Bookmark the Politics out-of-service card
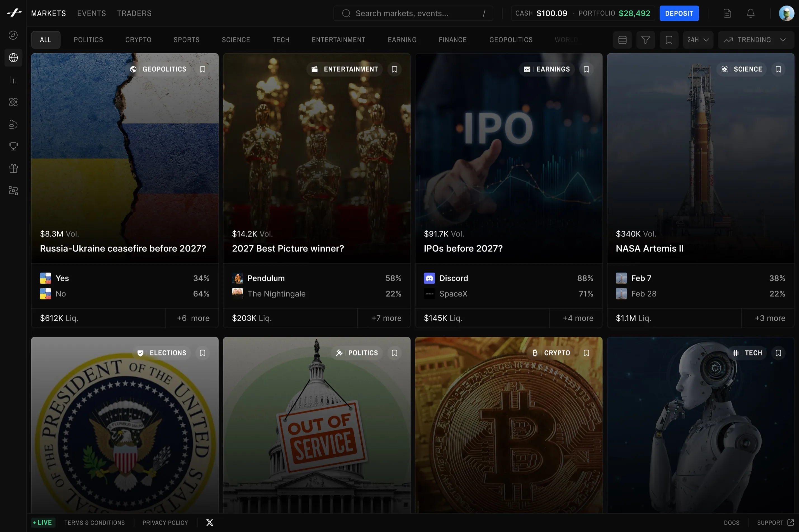799x532 pixels. 394,353
